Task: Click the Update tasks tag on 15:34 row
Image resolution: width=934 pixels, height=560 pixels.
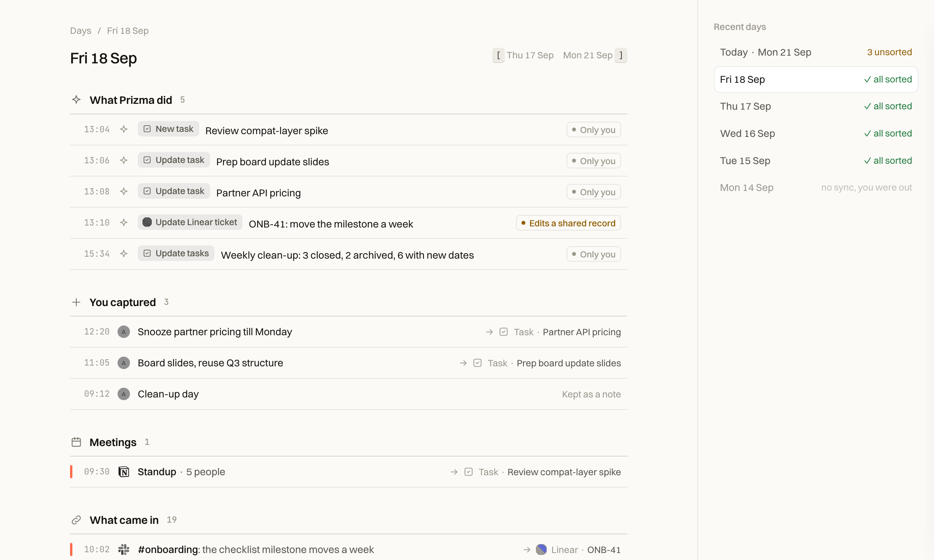Action: click(176, 253)
